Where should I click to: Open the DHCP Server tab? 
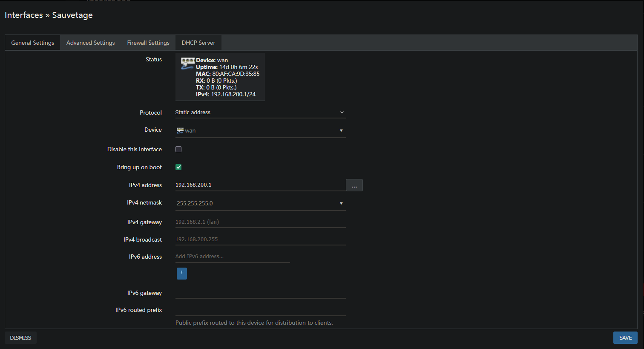(198, 42)
